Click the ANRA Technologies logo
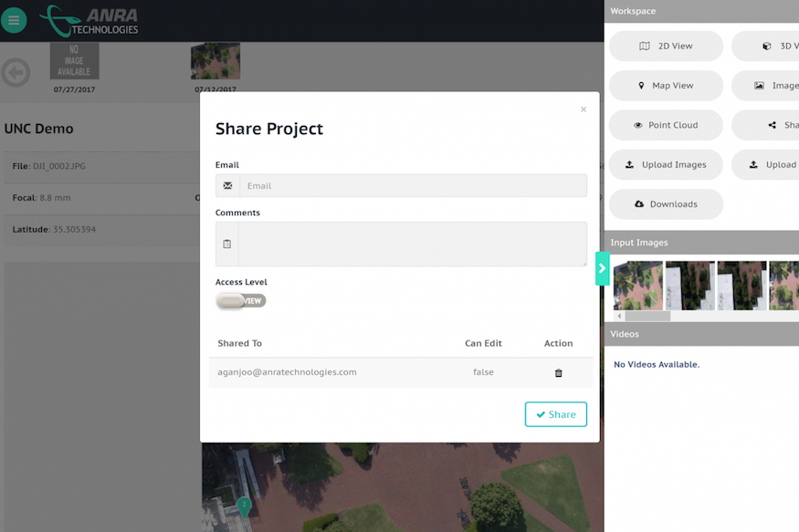This screenshot has width=799, height=532. [89, 20]
